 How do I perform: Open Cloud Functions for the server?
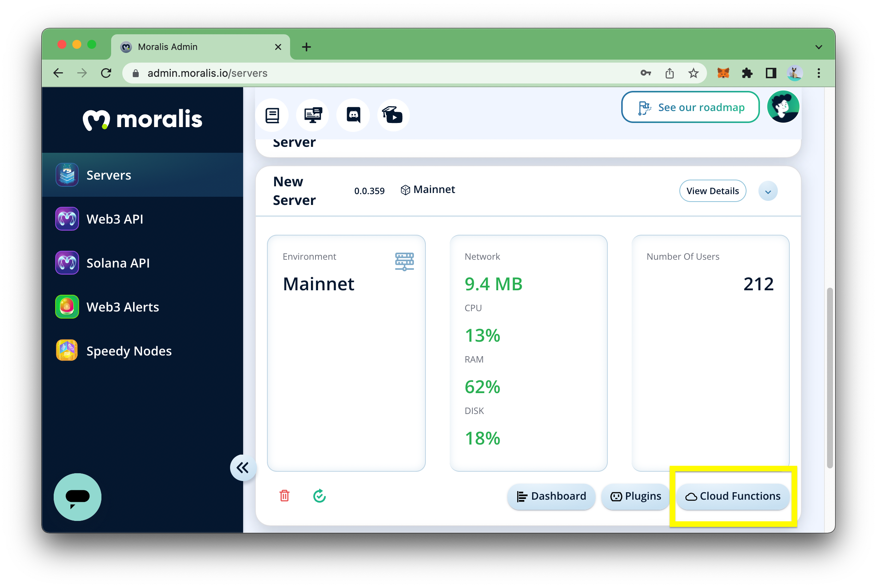click(733, 496)
